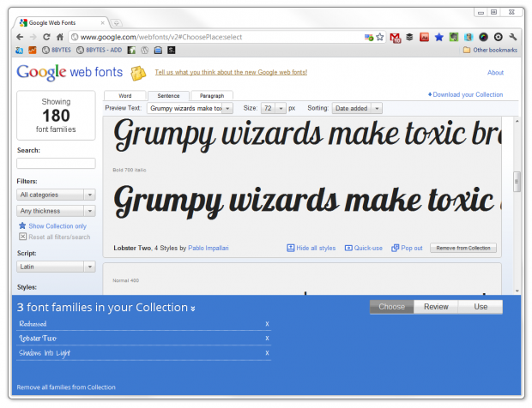Remove Shadows Into Light from the Collection
This screenshot has width=532, height=408.
(267, 353)
